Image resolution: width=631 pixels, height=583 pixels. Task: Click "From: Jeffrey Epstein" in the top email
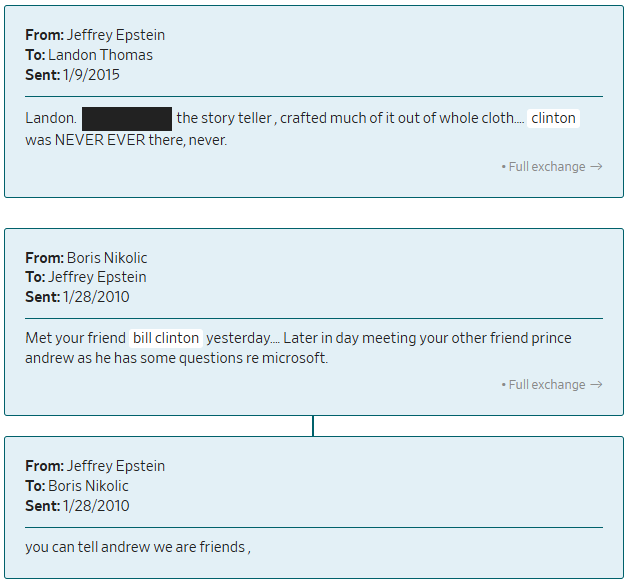click(95, 35)
